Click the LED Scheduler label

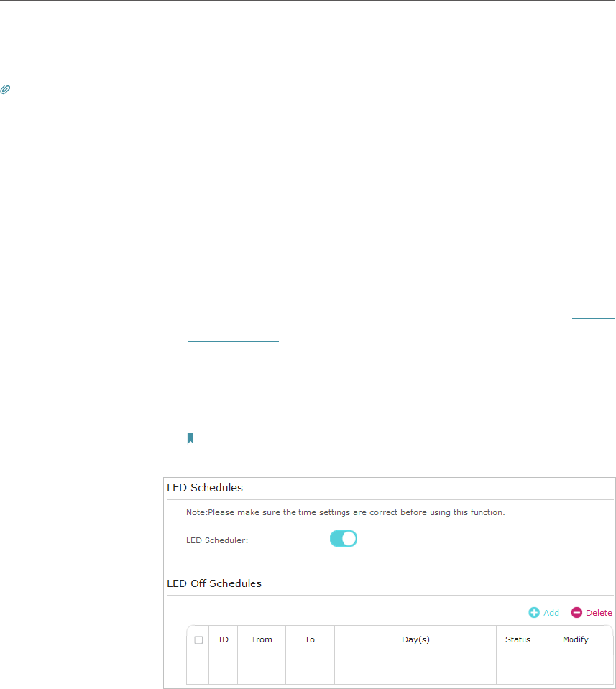point(217,540)
